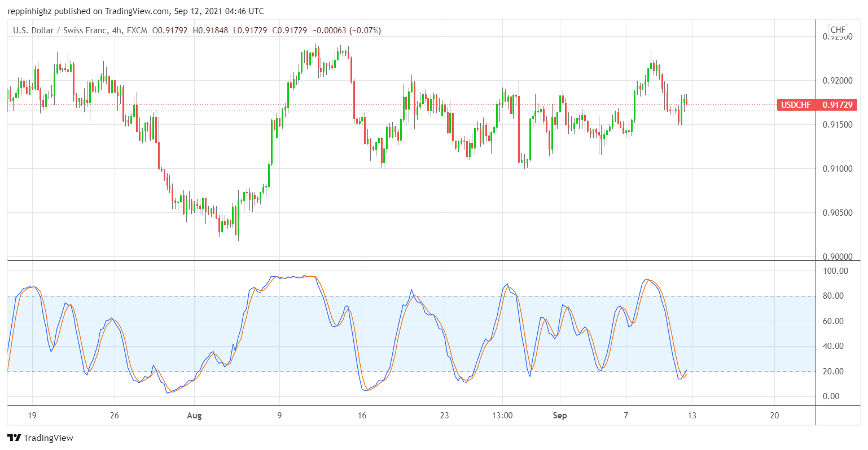
Task: Click the Sep label on time axis
Action: tap(560, 416)
